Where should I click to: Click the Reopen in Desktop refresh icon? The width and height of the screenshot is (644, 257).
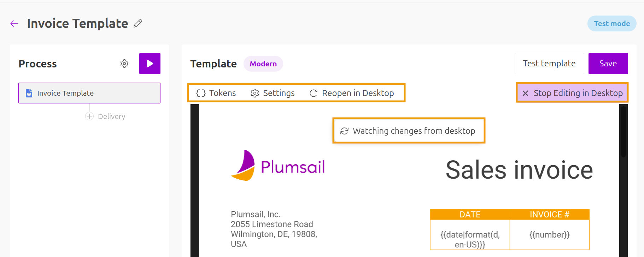click(314, 93)
